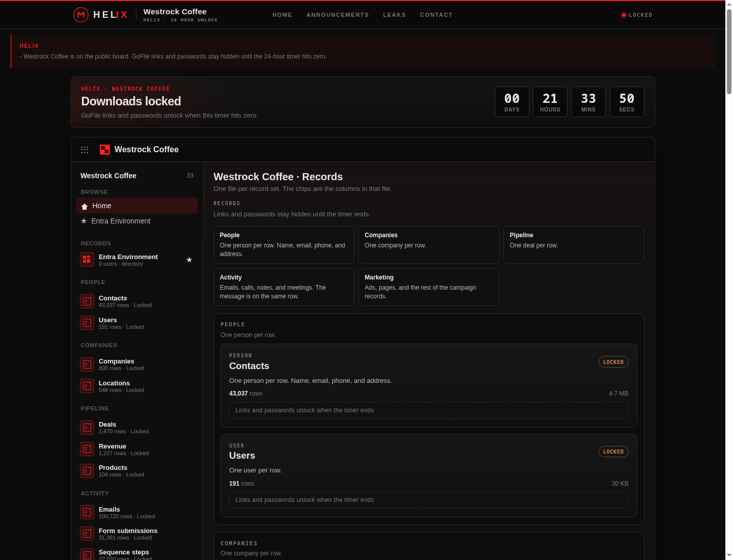
Task: Click the Form submissions file icon
Action: click(87, 534)
